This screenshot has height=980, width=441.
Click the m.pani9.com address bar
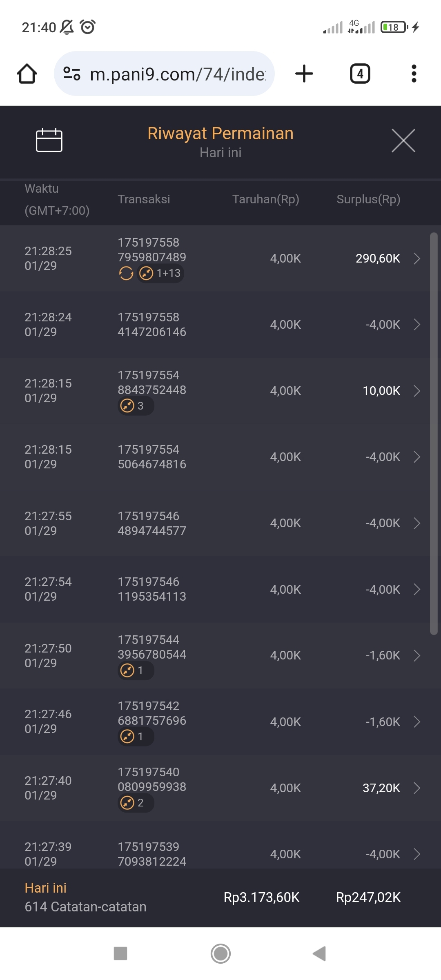(177, 74)
